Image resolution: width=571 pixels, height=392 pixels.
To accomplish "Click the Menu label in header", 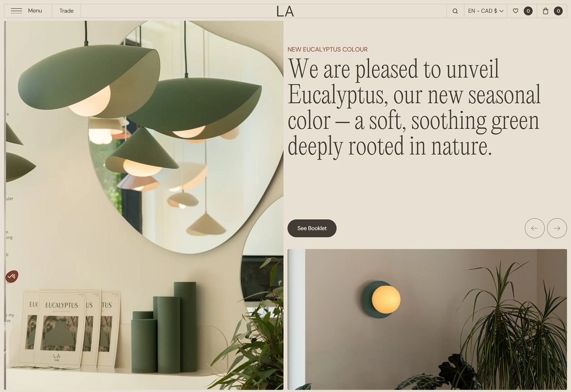I will 35,11.
